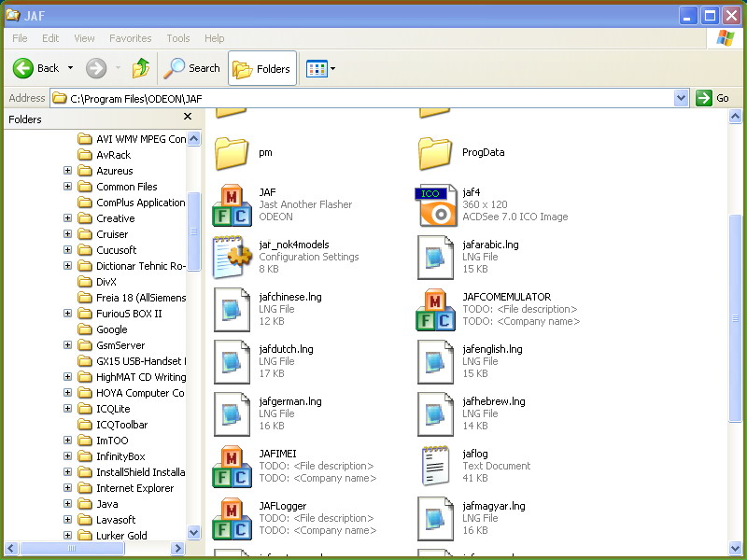The width and height of the screenshot is (747, 560).
Task: Click the folder tree scroll up arrow
Action: (x=194, y=138)
